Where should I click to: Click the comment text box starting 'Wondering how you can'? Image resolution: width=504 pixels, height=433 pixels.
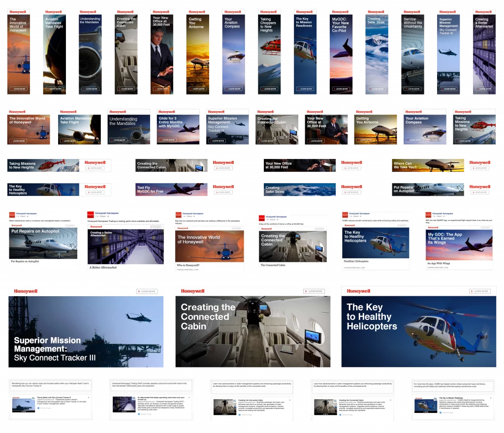tap(51, 385)
